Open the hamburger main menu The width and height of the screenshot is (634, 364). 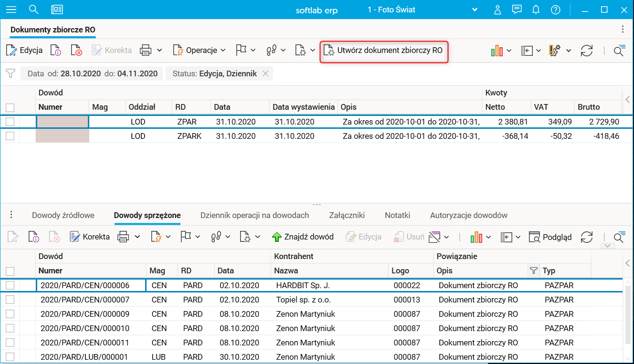coord(11,10)
